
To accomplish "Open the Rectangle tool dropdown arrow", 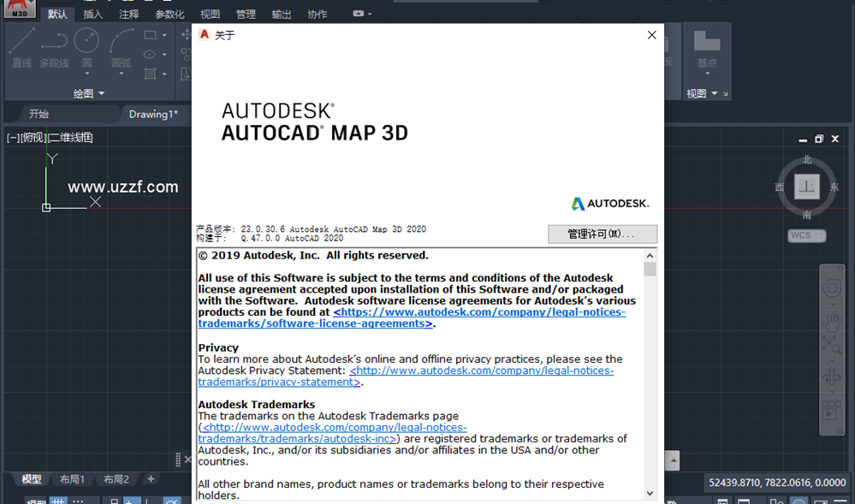I will (x=164, y=35).
